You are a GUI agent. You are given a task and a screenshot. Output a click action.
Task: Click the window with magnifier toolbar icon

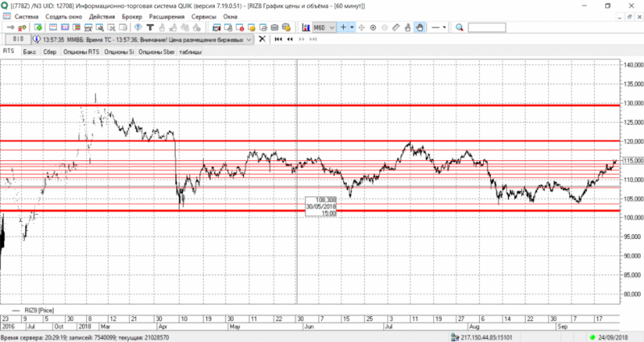[99, 27]
